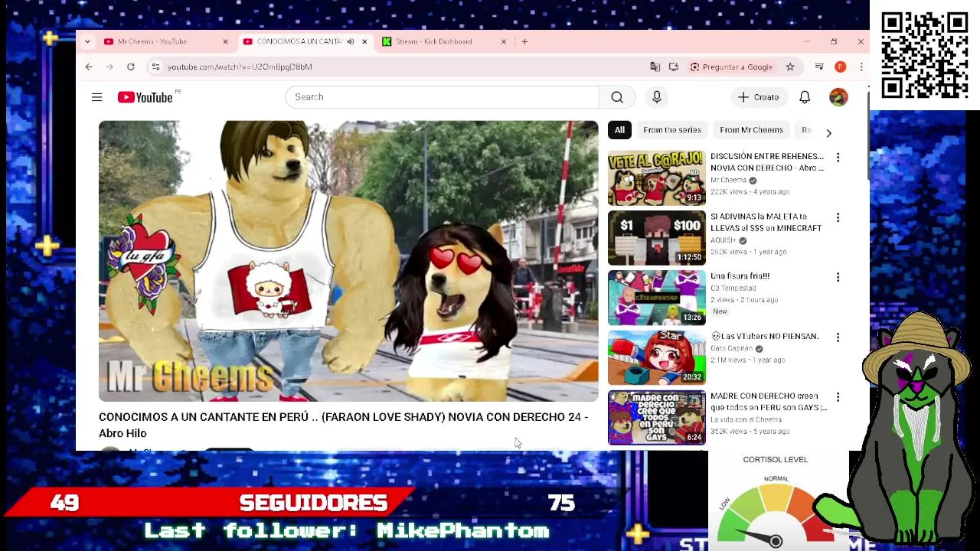Viewport: 980px width, 551px height.
Task: Open options for MADRE CON DERECHO video
Action: [838, 397]
